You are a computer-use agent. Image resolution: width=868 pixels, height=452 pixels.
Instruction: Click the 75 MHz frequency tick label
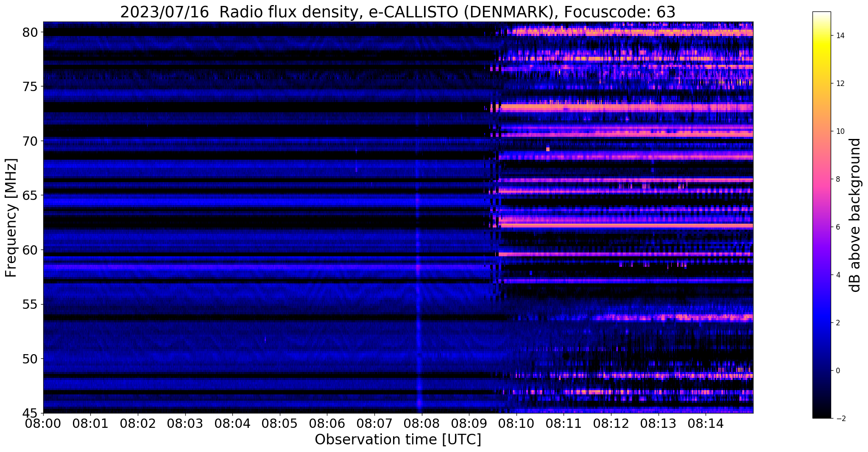30,87
